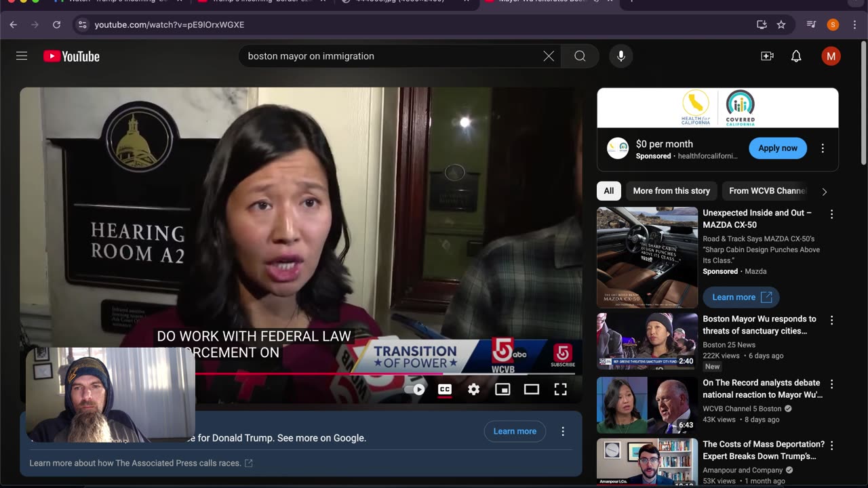The width and height of the screenshot is (868, 488).
Task: Open video settings gear
Action: pos(473,389)
